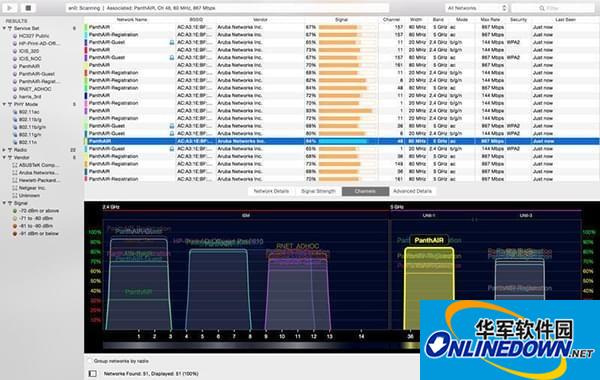Sort by Security column header

(518, 20)
